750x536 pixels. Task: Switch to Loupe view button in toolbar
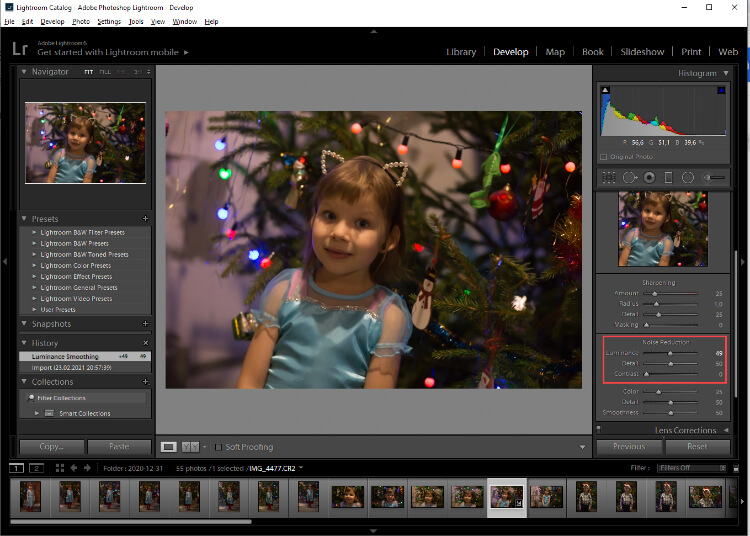pos(168,447)
